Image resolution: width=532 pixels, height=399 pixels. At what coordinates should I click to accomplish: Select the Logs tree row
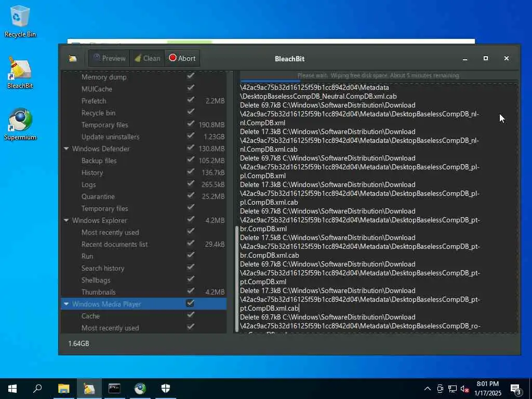144,184
